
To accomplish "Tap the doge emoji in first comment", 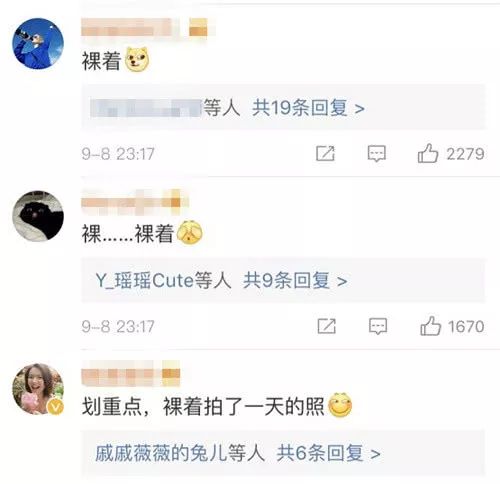I will click(x=137, y=60).
